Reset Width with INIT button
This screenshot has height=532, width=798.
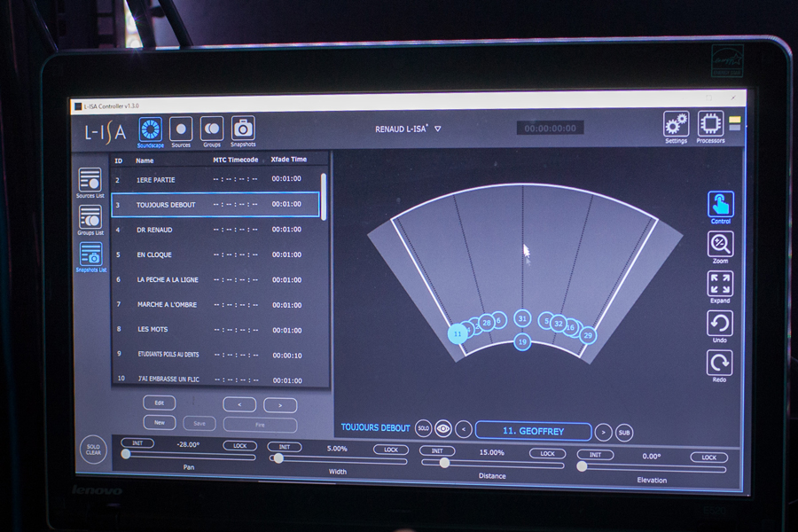click(x=285, y=447)
